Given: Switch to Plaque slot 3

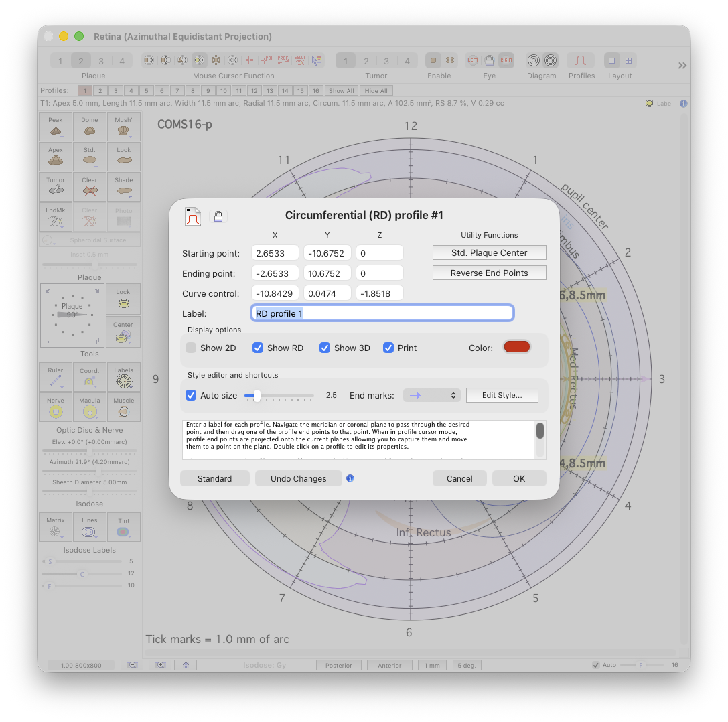Looking at the screenshot, I should (x=101, y=61).
